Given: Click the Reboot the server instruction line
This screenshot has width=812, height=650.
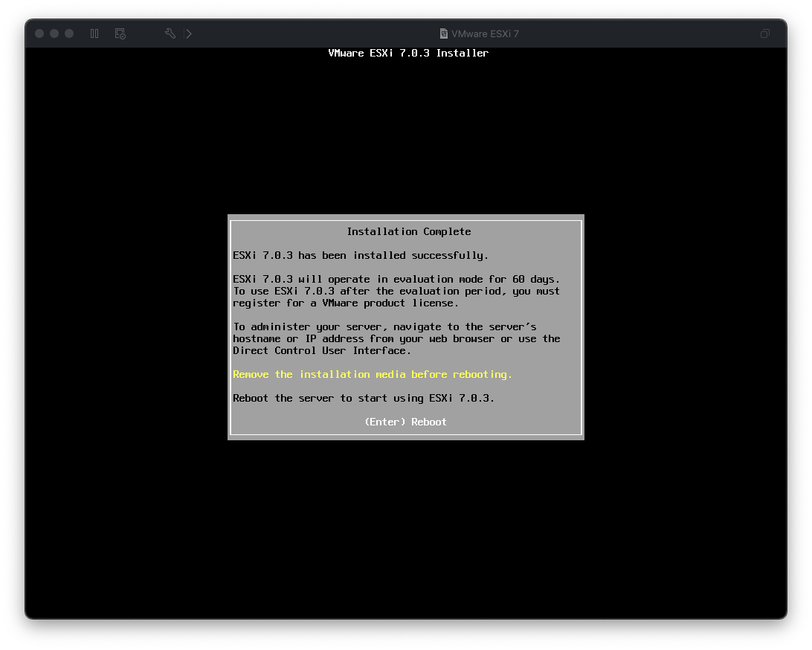Looking at the screenshot, I should tap(363, 398).
